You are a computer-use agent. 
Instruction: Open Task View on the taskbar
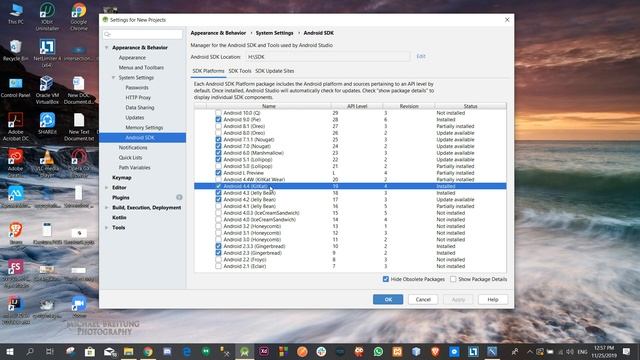point(49,351)
